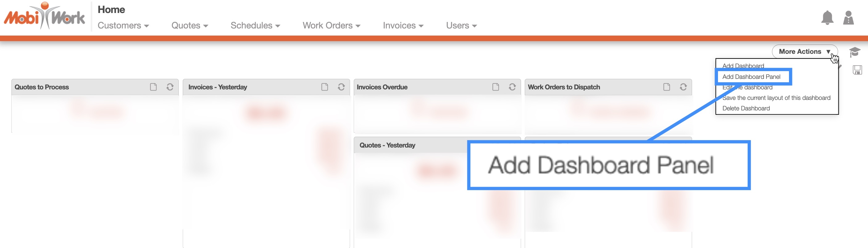Click the graduation cap tutorial icon

click(854, 52)
